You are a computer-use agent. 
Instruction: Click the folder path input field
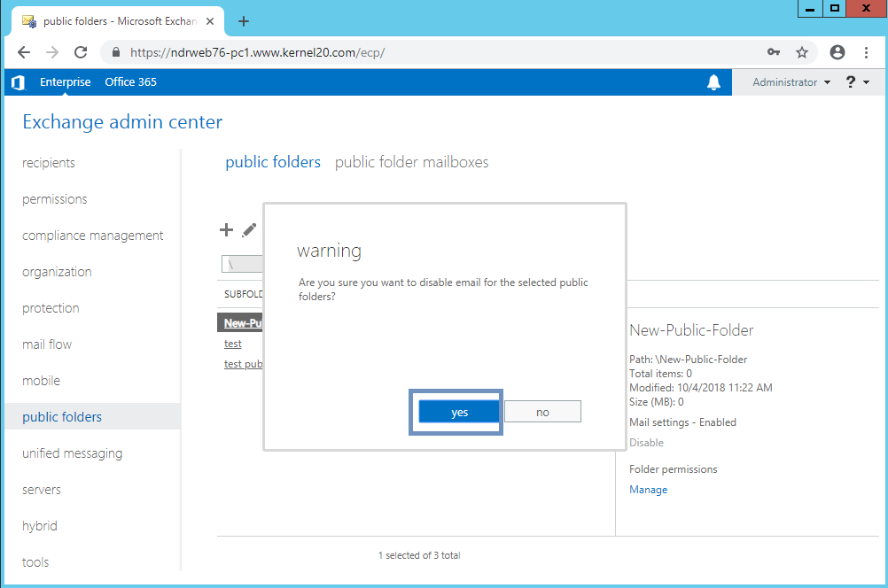[x=243, y=264]
